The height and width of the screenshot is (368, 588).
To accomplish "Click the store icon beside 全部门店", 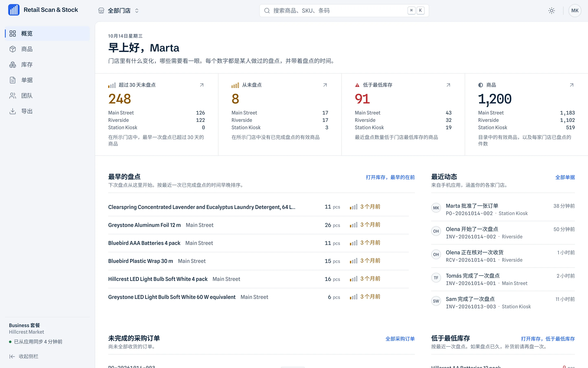I will [101, 11].
